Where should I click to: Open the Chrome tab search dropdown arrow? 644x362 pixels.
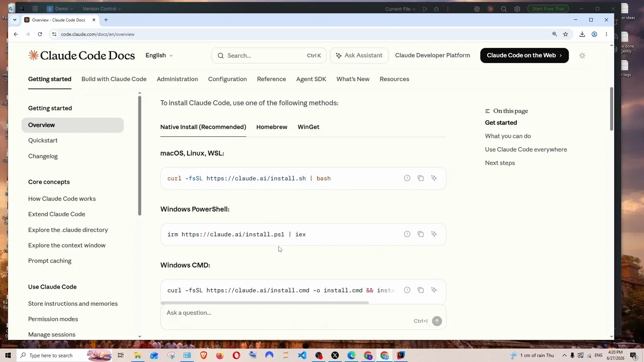pos(15,20)
